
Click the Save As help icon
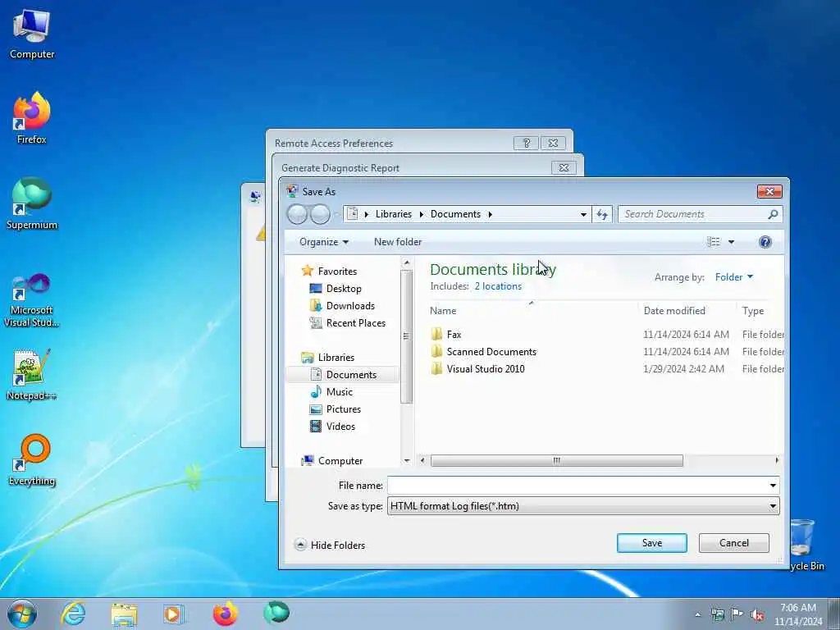765,242
